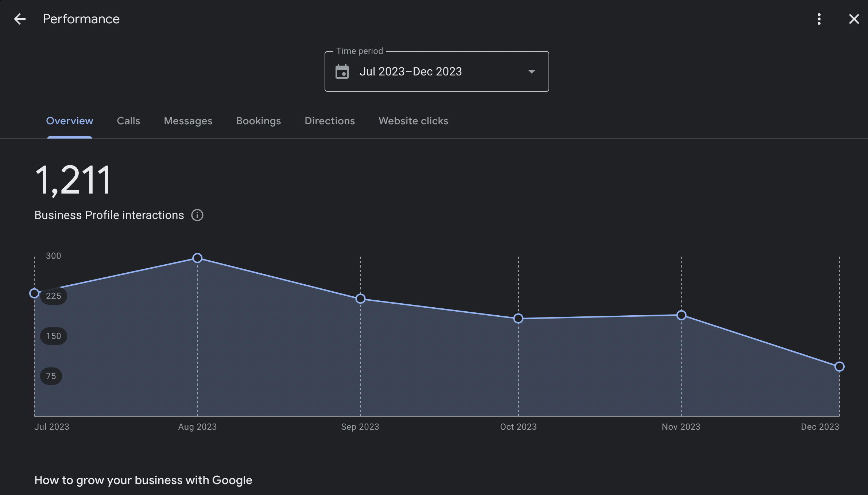This screenshot has height=495, width=868.
Task: Open the Bookings tab
Action: [x=259, y=121]
